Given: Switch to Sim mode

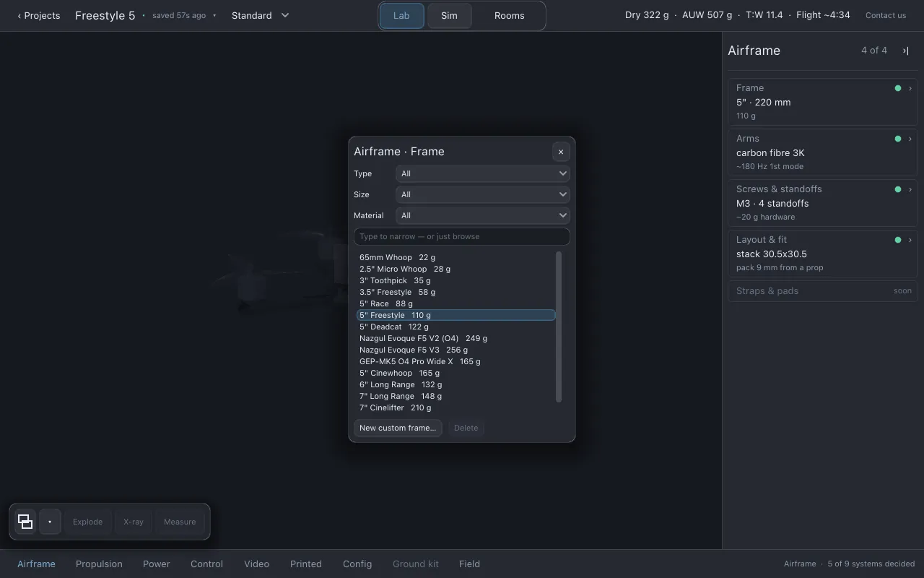Looking at the screenshot, I should coord(449,16).
